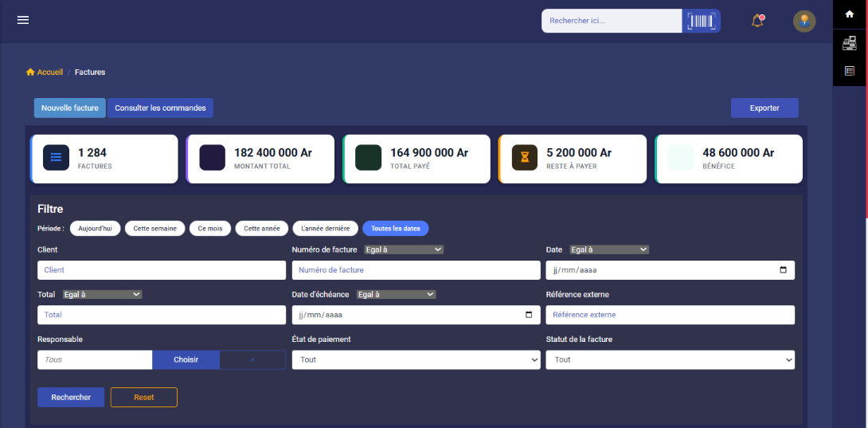Expand the État de paiement dropdown
Viewport: 868px width, 428px height.
coord(416,359)
